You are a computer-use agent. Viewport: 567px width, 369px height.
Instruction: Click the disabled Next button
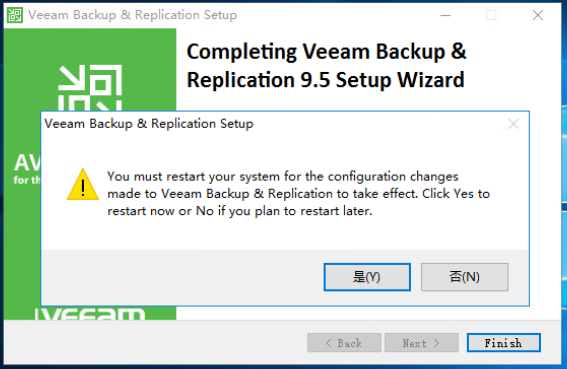422,343
